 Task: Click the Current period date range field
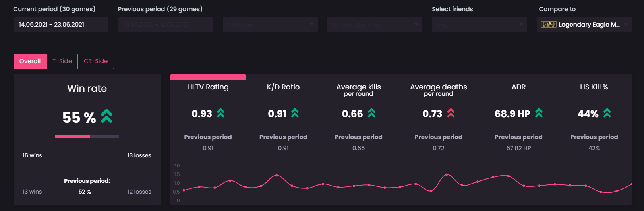61,25
